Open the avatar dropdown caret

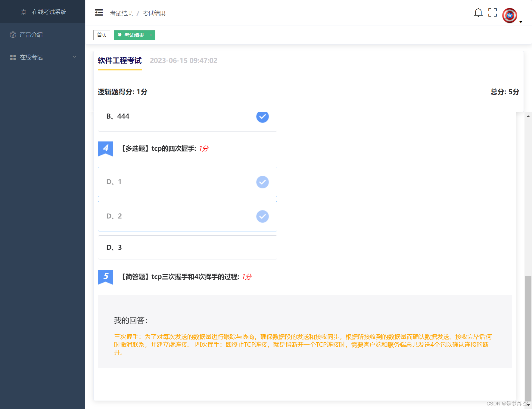(x=521, y=22)
